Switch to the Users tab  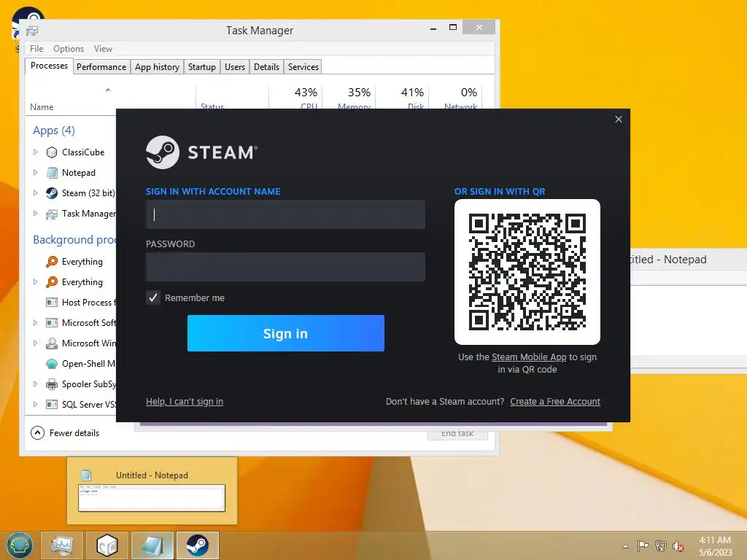click(235, 67)
